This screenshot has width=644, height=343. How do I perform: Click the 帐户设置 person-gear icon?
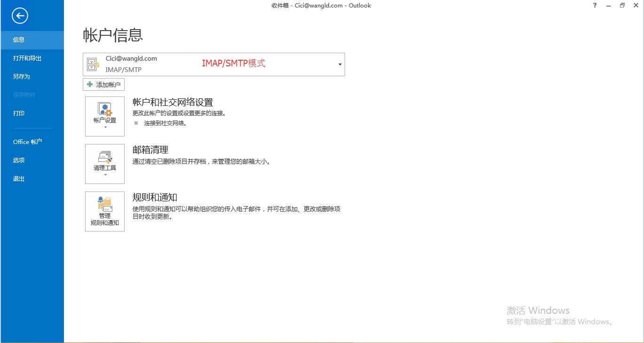coord(105,109)
